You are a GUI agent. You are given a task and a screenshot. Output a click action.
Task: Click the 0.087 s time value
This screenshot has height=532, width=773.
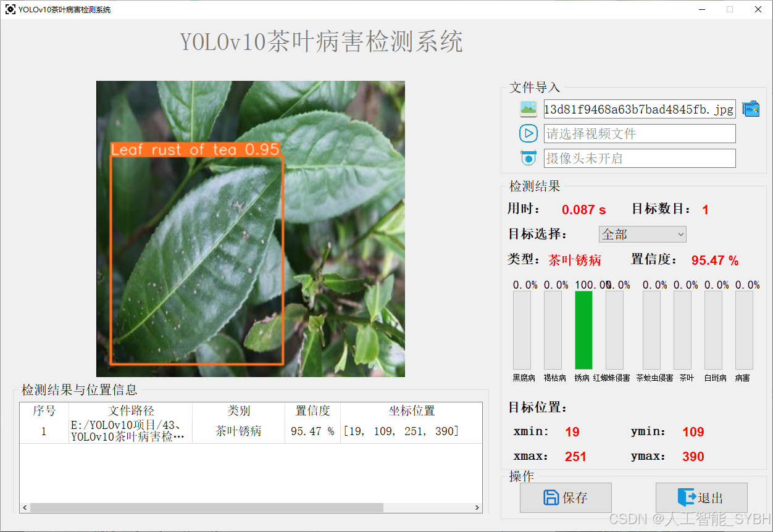pos(583,210)
